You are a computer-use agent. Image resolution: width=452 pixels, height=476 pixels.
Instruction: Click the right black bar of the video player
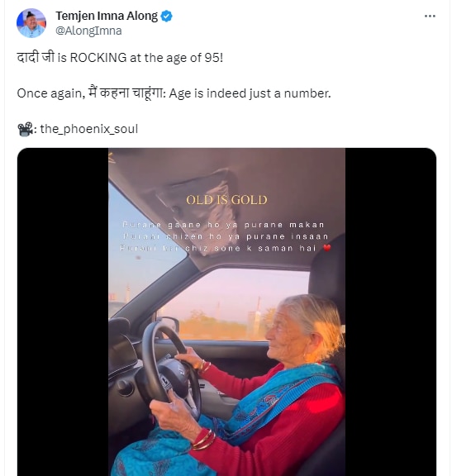391,312
